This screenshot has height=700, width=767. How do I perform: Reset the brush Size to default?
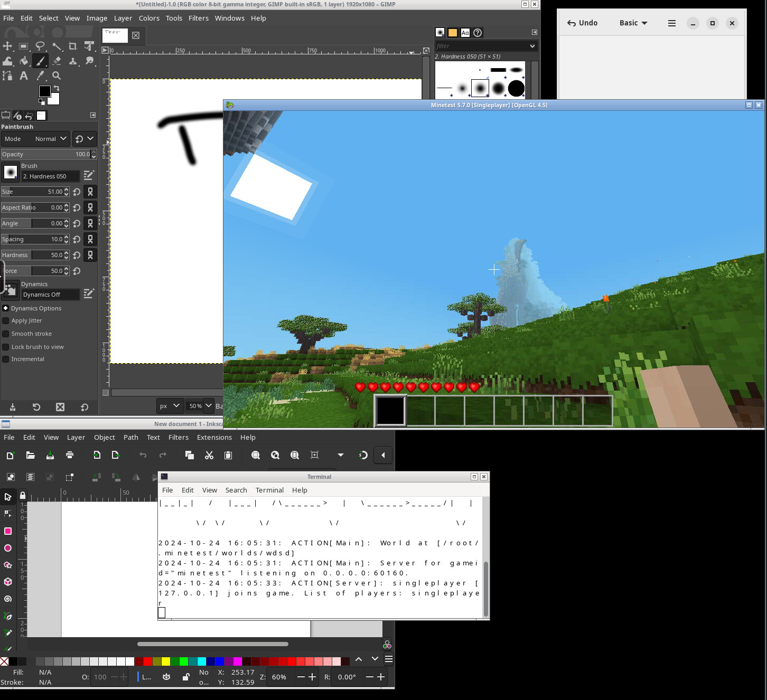pyautogui.click(x=77, y=192)
